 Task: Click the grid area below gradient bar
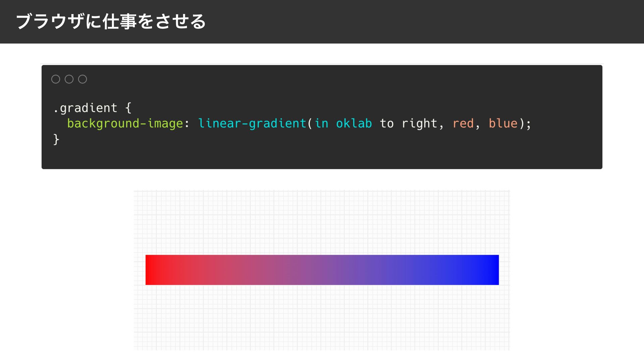click(322, 318)
